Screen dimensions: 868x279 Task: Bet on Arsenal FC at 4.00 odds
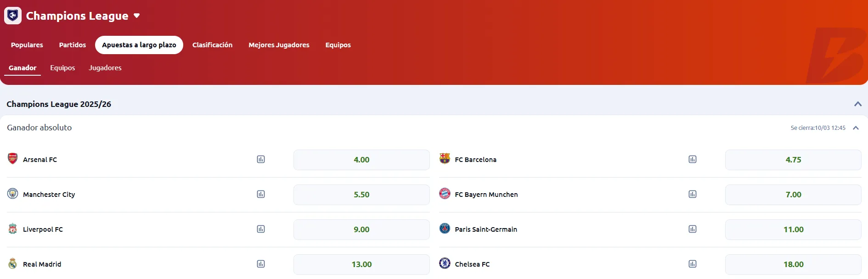(x=361, y=160)
